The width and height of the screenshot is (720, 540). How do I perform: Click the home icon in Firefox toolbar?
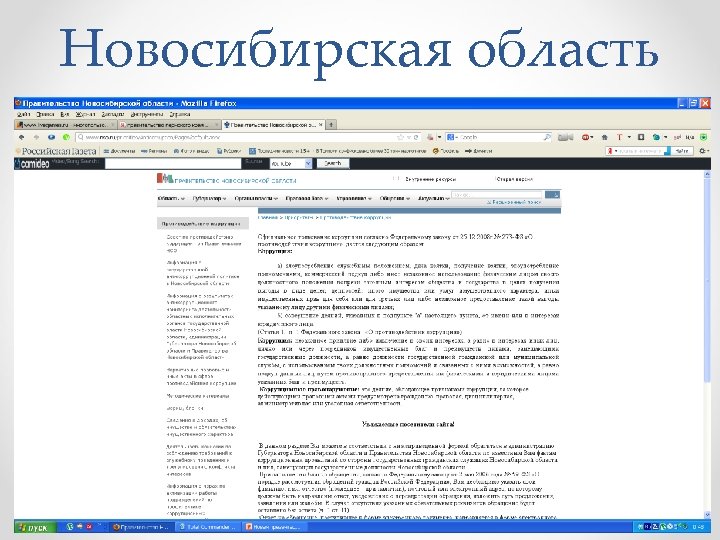604,137
